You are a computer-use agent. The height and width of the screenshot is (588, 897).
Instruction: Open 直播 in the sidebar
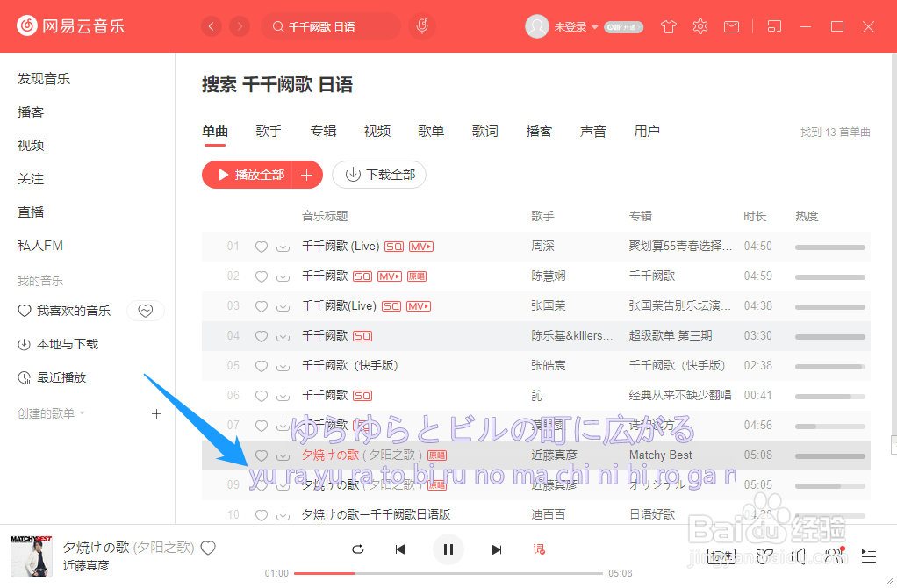pos(31,212)
